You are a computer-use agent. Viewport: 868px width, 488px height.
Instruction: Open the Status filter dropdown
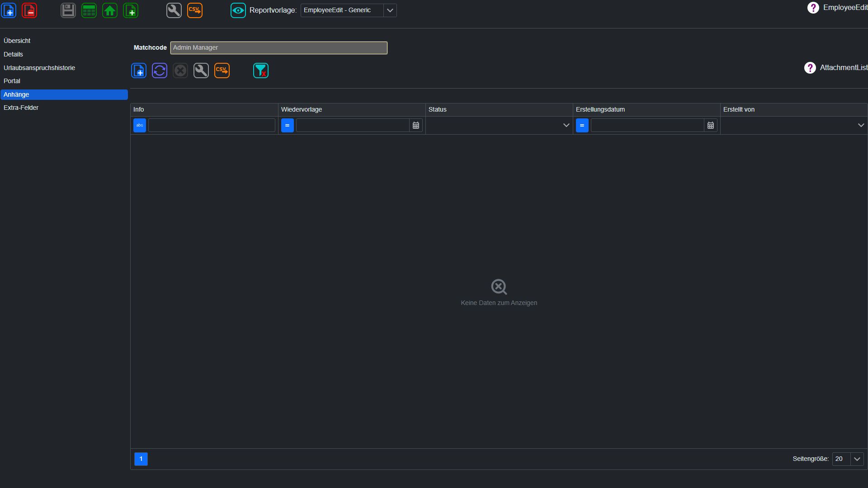coord(499,125)
